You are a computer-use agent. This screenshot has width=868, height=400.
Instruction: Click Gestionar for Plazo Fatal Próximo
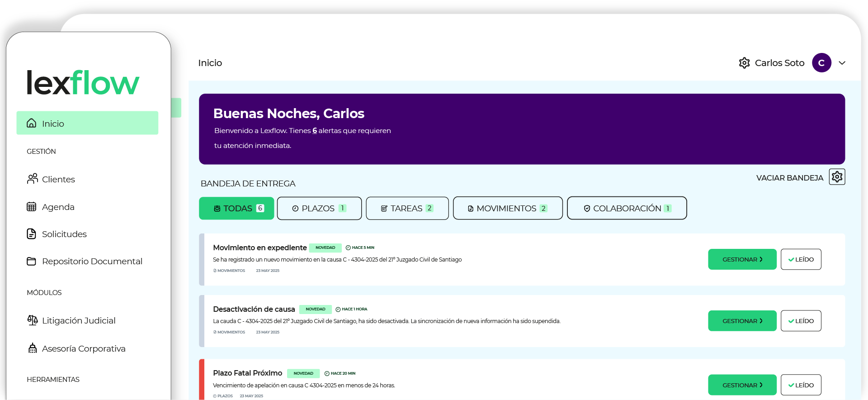pos(742,385)
